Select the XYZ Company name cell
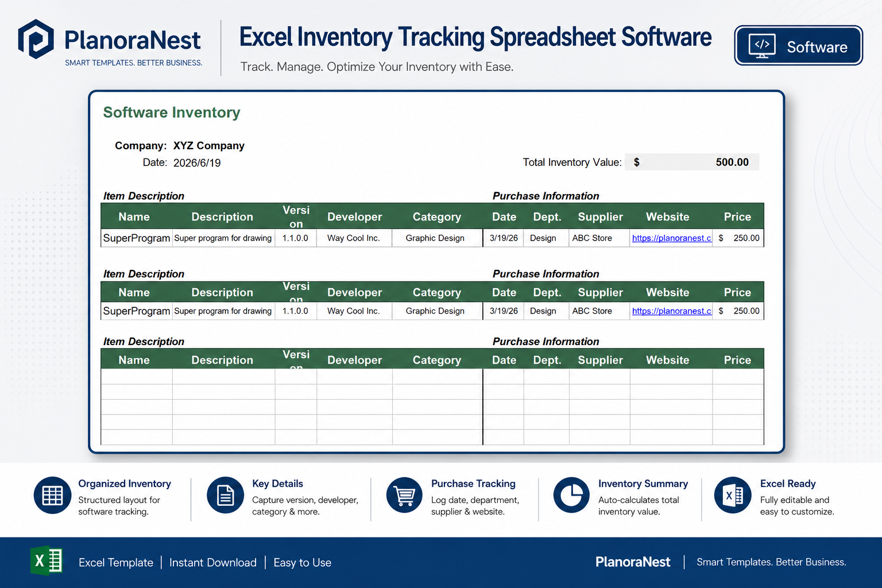 pyautogui.click(x=208, y=145)
